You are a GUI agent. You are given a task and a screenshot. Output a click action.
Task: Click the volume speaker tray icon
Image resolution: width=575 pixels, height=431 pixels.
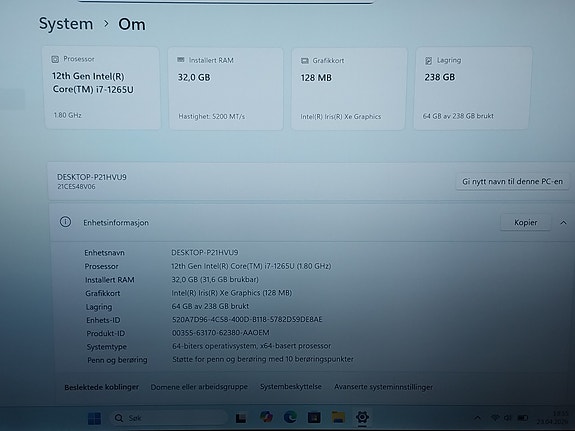pyautogui.click(x=508, y=418)
